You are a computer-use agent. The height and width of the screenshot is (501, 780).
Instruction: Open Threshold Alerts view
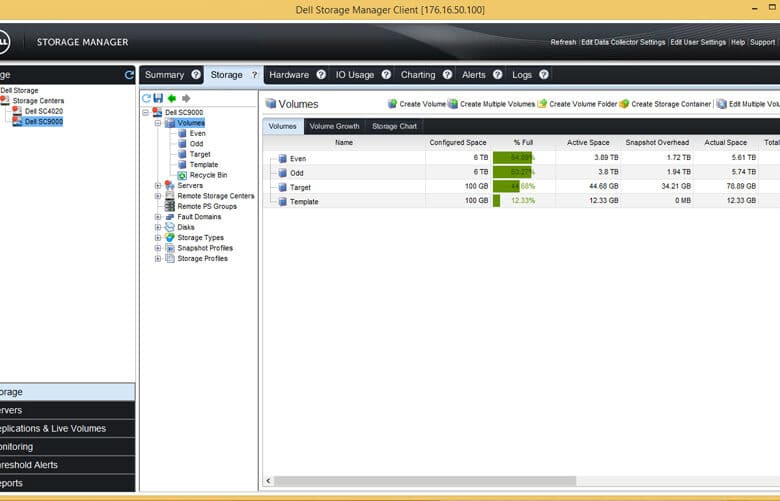coord(67,465)
